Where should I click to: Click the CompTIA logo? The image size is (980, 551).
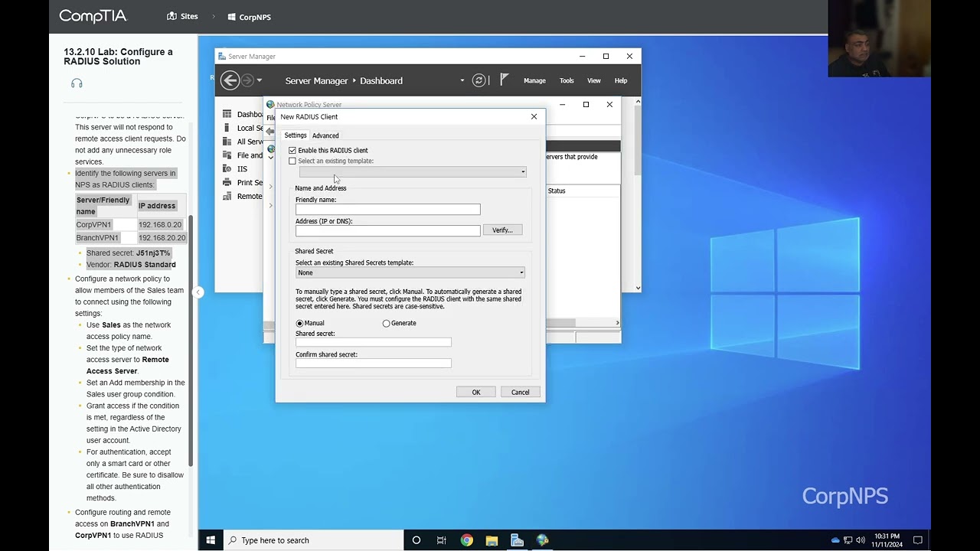coord(93,16)
